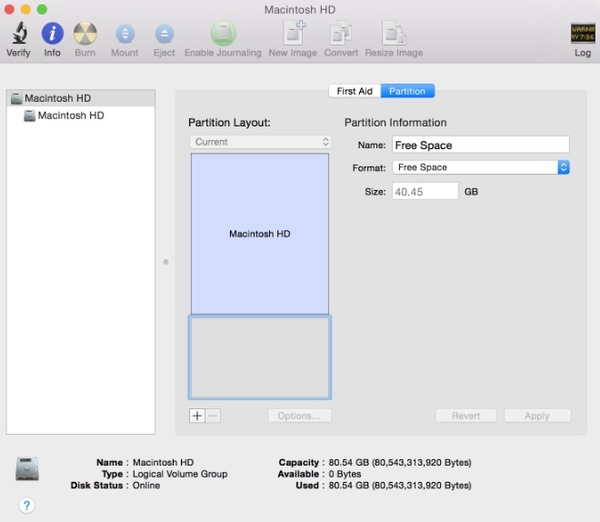Select the Macintosh HD partition block
The height and width of the screenshot is (522, 600).
pyautogui.click(x=260, y=234)
